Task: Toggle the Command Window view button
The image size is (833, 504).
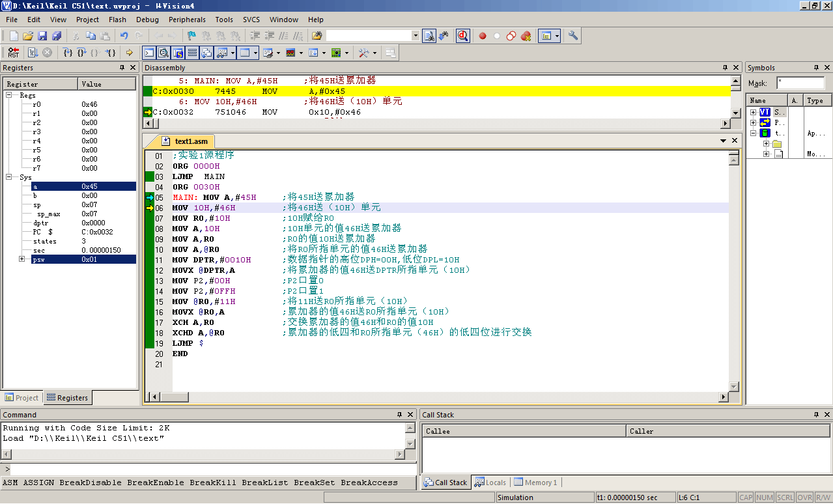Action: click(148, 53)
